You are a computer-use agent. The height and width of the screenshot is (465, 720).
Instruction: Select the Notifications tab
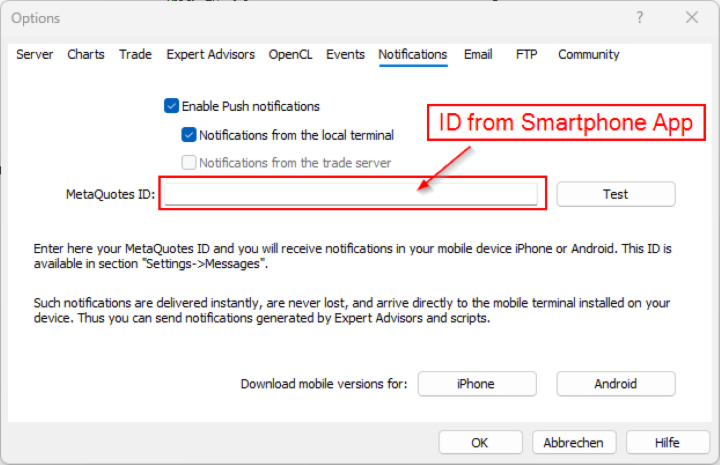tap(413, 55)
